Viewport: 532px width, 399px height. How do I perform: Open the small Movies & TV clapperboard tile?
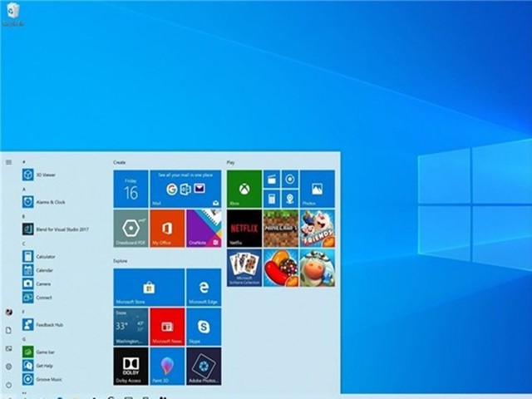272,180
